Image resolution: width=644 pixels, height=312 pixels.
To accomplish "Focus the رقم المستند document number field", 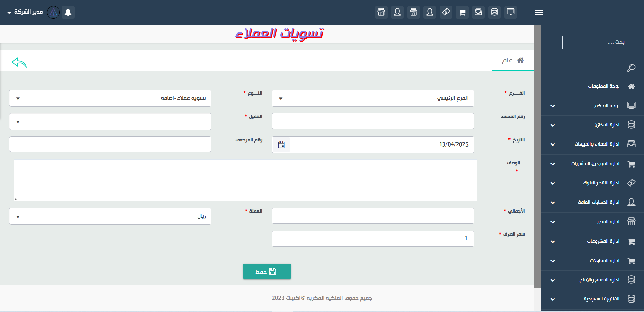I will 373,121.
